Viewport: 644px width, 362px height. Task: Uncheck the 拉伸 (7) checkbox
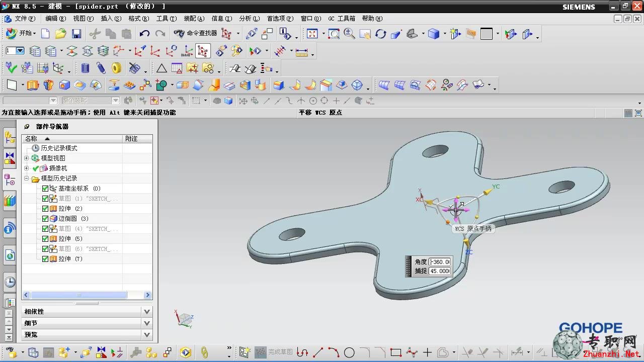[x=45, y=259]
